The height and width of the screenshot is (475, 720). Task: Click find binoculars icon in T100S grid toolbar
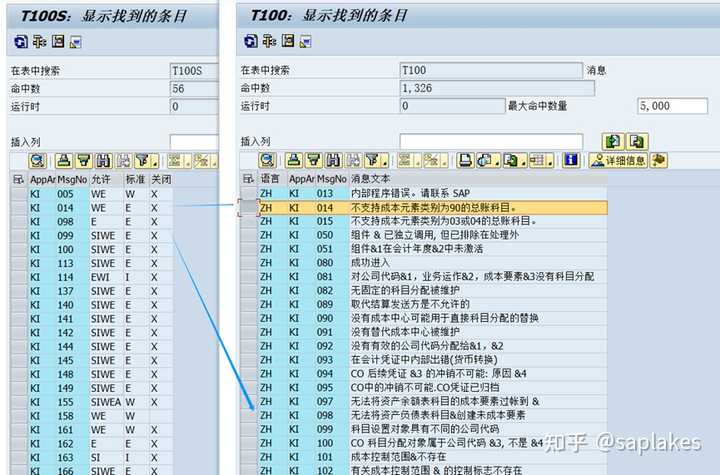pos(104,161)
